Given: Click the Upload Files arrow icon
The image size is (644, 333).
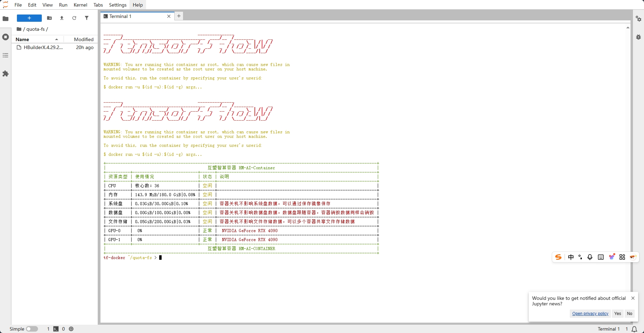Looking at the screenshot, I should [x=62, y=18].
